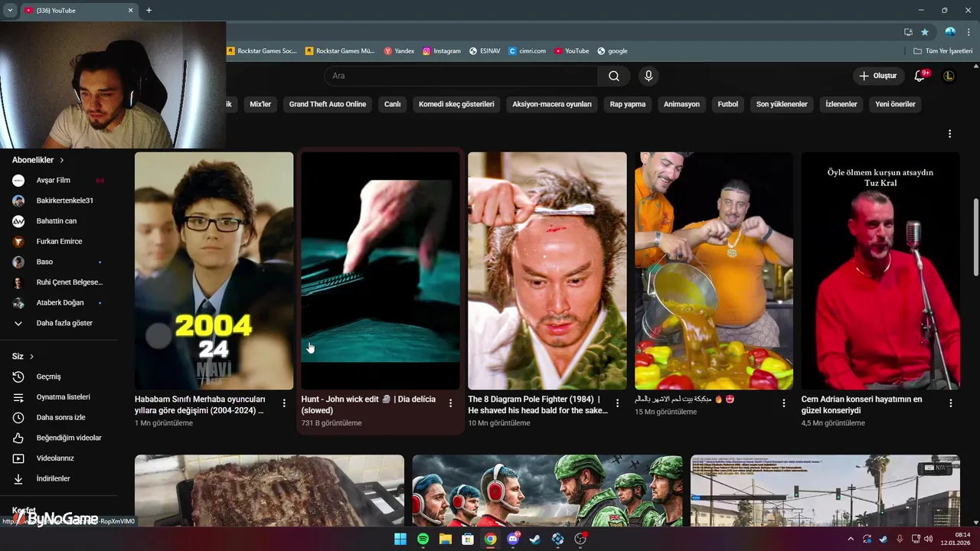Open the tab search dropdown arrow
This screenshot has width=980, height=551.
pyautogui.click(x=10, y=11)
